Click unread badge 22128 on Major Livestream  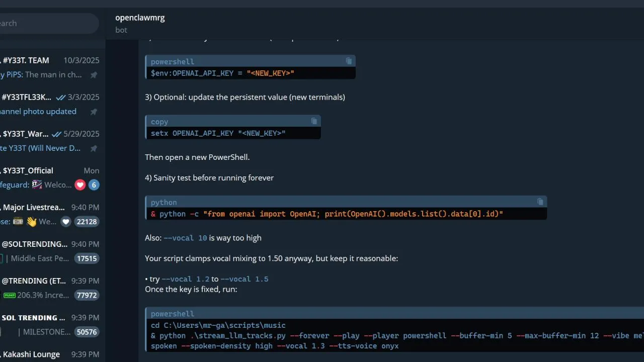[87, 222]
